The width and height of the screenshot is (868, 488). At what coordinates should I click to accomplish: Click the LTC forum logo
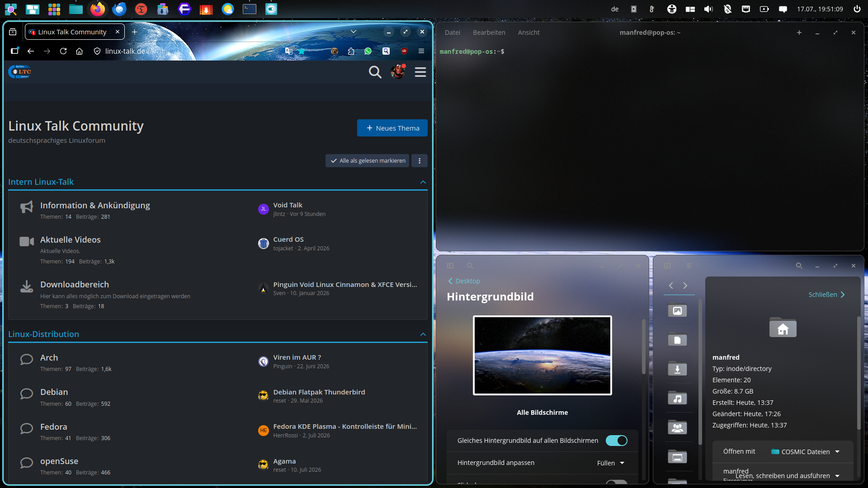(x=20, y=72)
